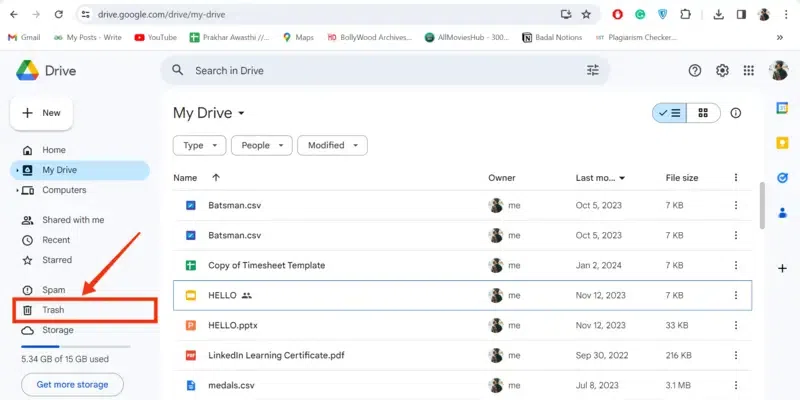
Task: Open the Google apps grid
Action: point(748,70)
